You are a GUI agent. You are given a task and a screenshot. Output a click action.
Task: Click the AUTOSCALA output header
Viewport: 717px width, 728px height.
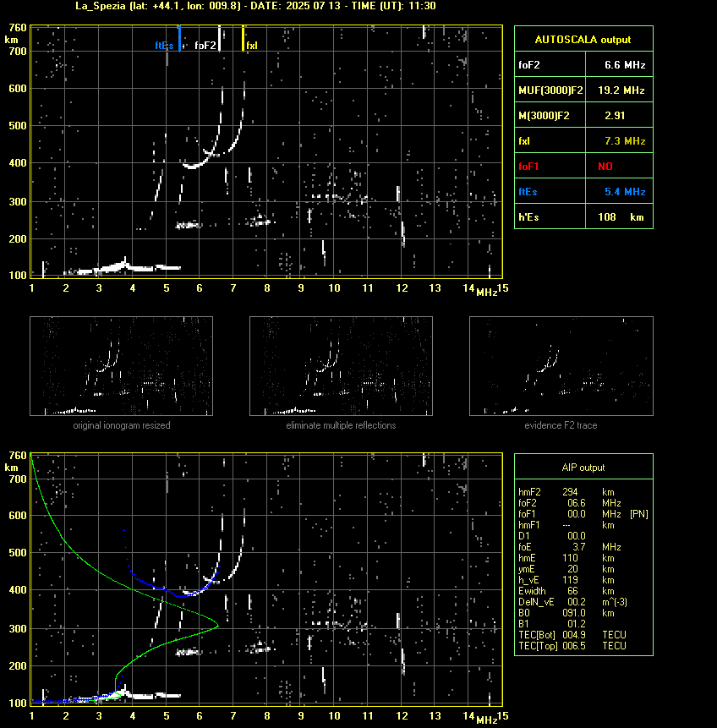tap(583, 40)
